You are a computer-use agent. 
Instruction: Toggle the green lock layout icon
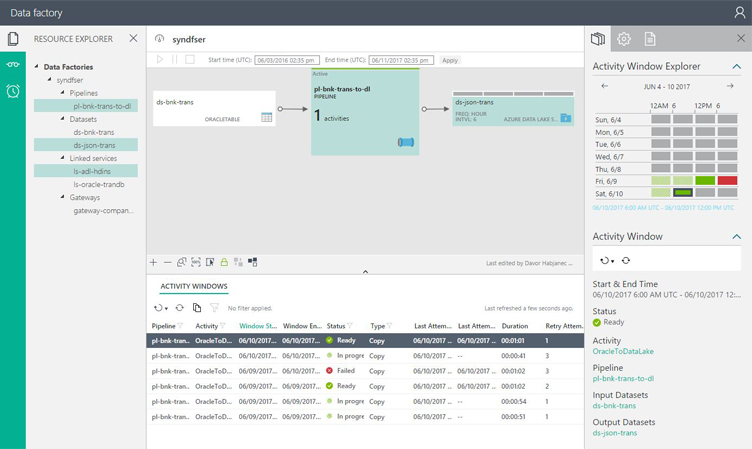(x=224, y=262)
